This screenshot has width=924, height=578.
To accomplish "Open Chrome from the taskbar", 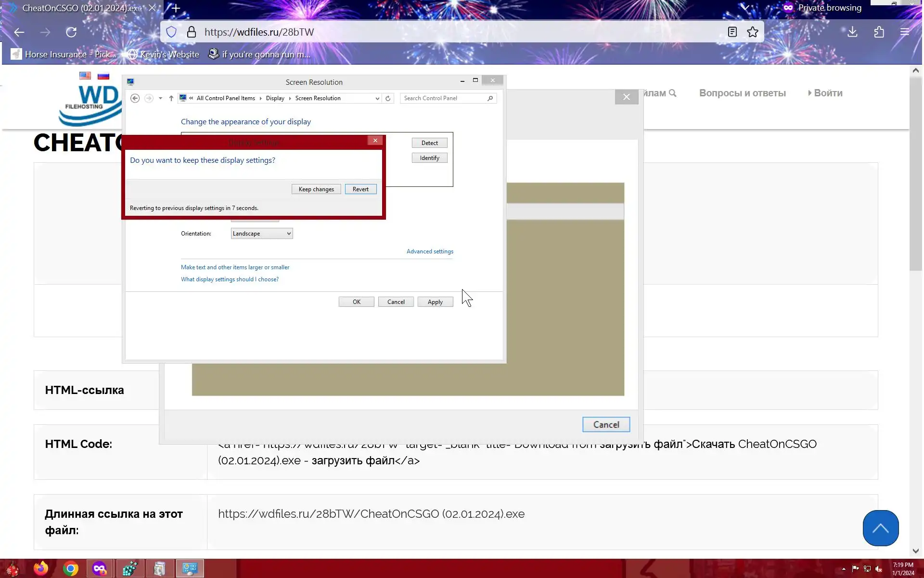I will tap(71, 569).
